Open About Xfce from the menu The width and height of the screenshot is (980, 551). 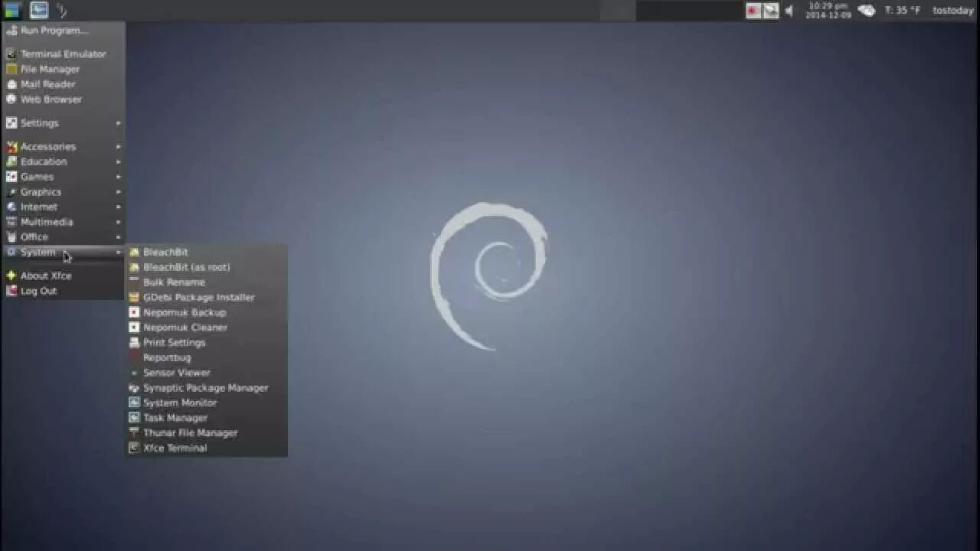point(64,275)
